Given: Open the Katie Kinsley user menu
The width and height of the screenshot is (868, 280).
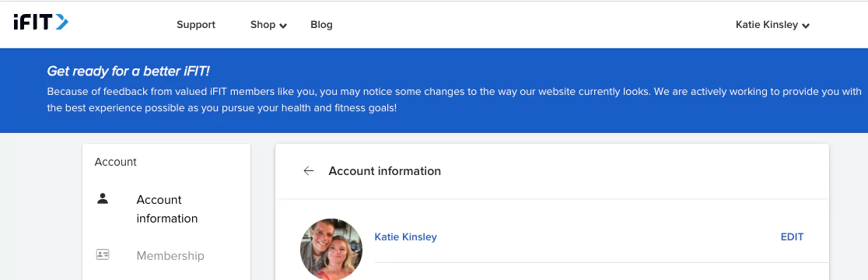Looking at the screenshot, I should point(772,25).
